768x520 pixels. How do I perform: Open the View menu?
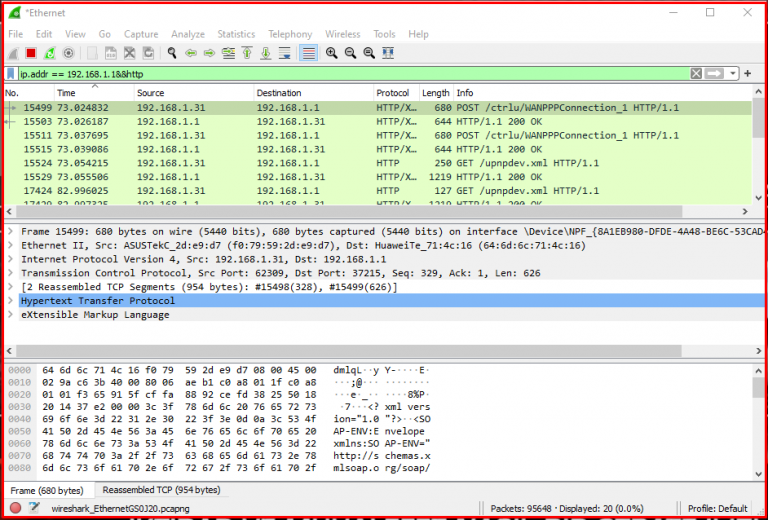[75, 34]
